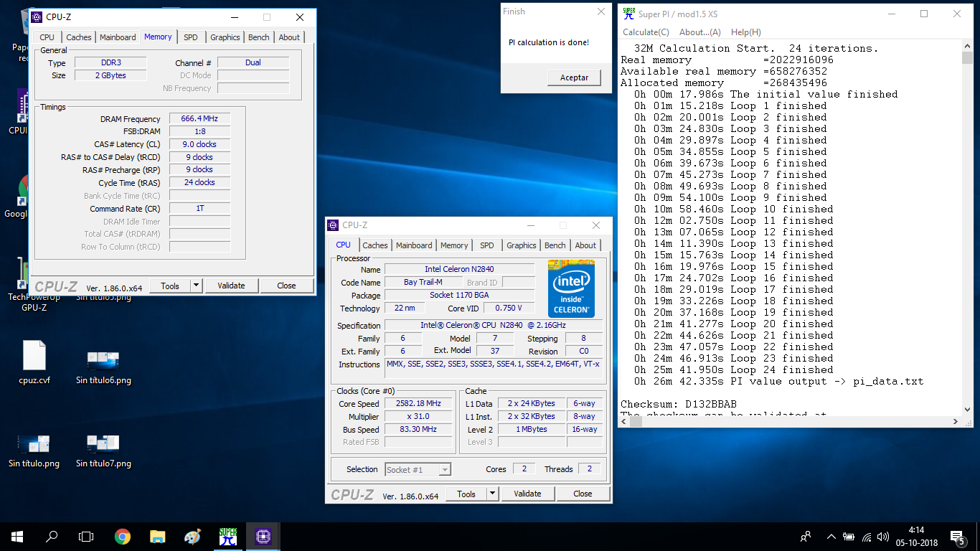Click Bus Speed 83.30 MHz value
Image resolution: width=980 pixels, height=551 pixels.
tap(419, 429)
